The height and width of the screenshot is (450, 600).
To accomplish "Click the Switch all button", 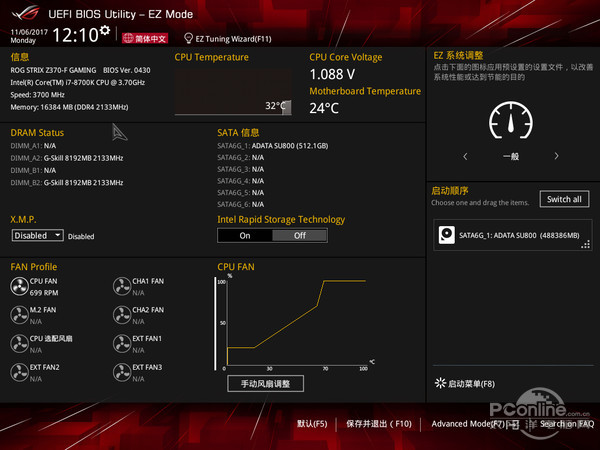I will point(564,199).
